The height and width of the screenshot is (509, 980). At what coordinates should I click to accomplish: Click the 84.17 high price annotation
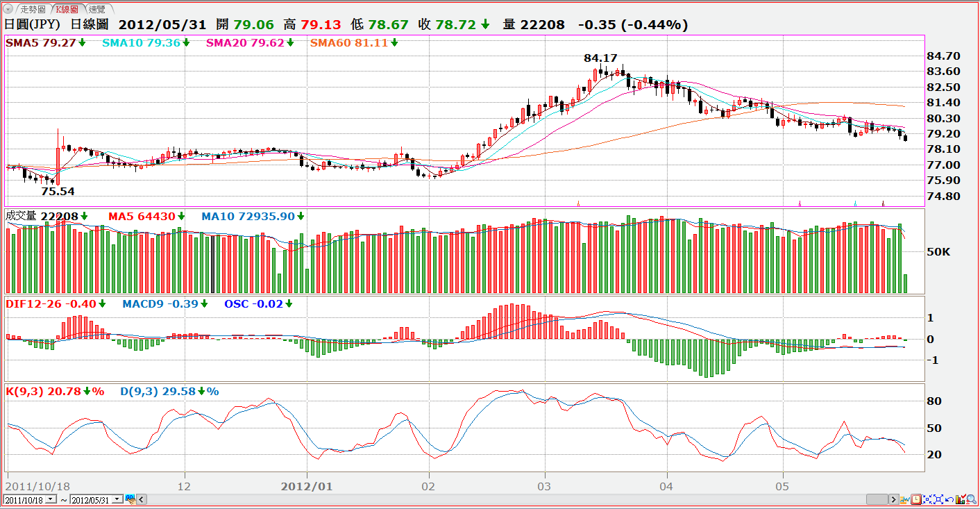600,58
